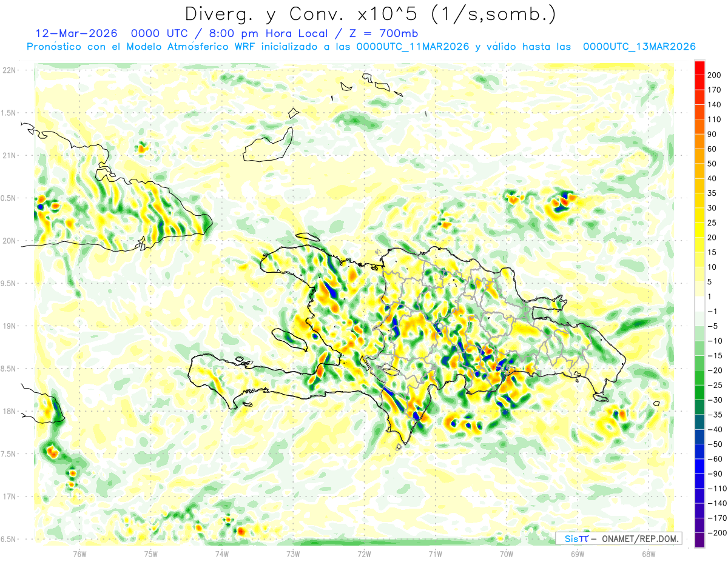Click the "110" colorbar value

tap(715, 119)
